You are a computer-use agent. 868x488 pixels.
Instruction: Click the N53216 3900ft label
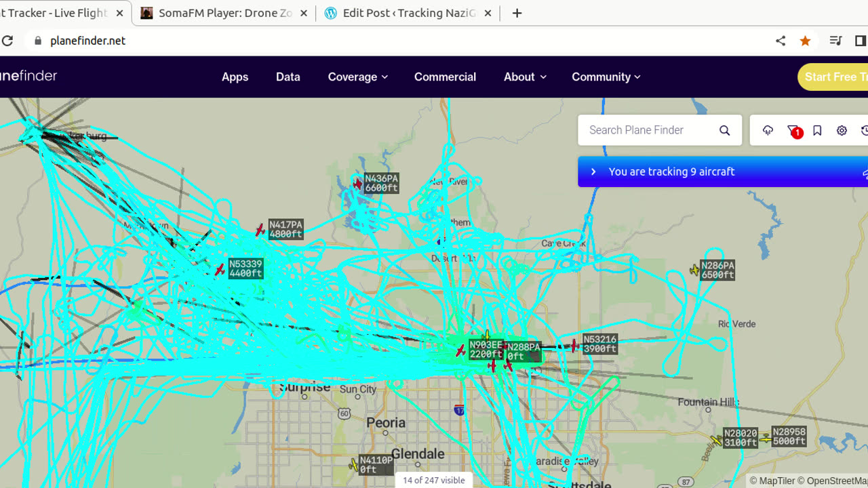599,344
